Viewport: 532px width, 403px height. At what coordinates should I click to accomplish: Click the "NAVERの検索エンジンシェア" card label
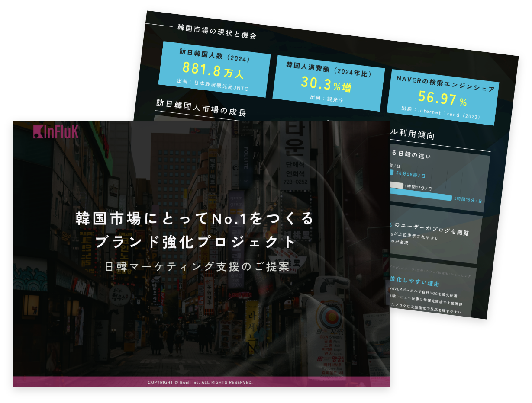tap(445, 84)
